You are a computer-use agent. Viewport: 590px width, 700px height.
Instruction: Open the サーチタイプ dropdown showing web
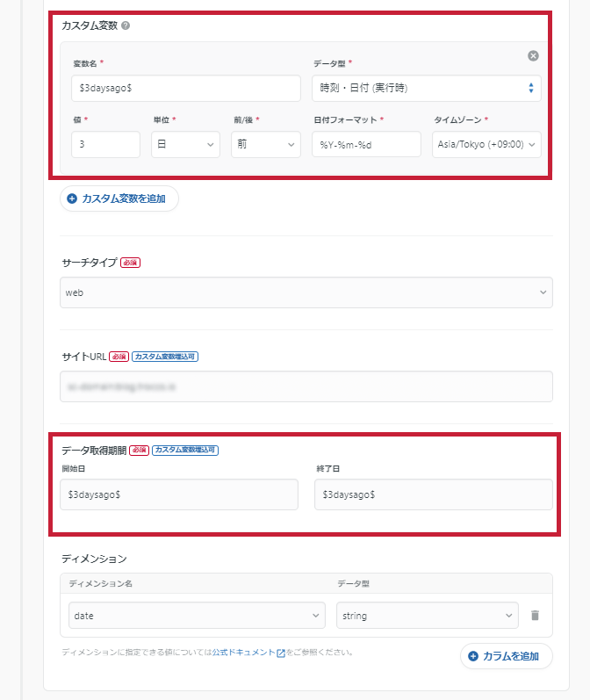point(306,292)
